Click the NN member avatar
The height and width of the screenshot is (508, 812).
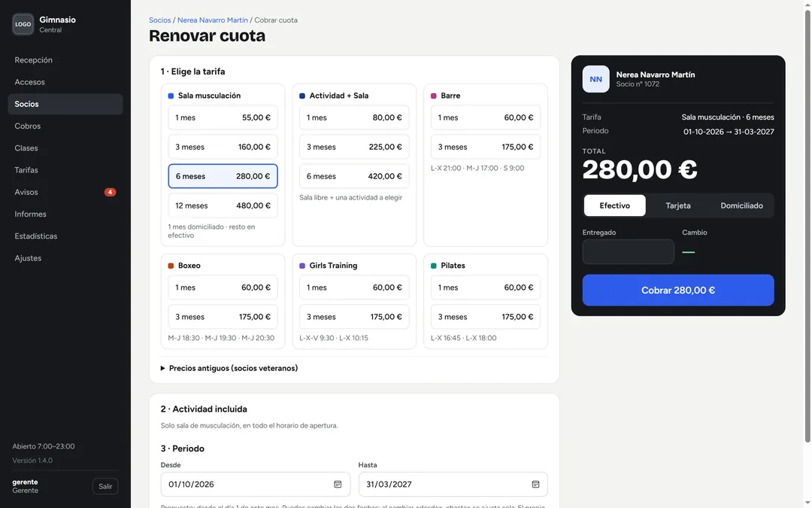tap(595, 79)
